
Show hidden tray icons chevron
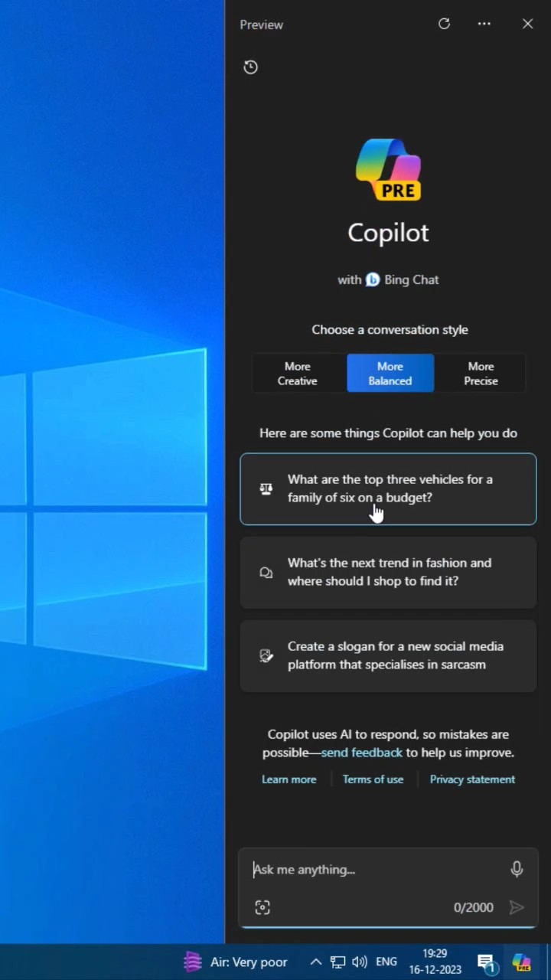(x=315, y=962)
